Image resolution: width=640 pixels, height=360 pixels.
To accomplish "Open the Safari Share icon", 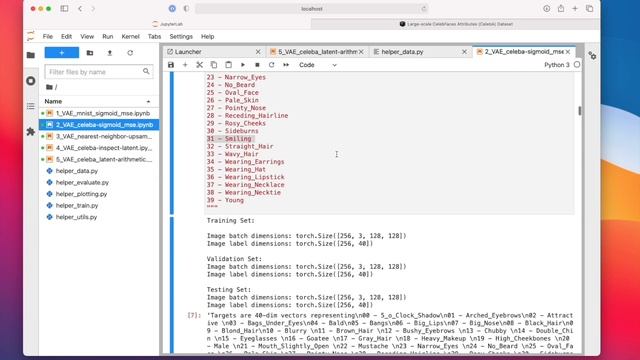I will coord(561,9).
